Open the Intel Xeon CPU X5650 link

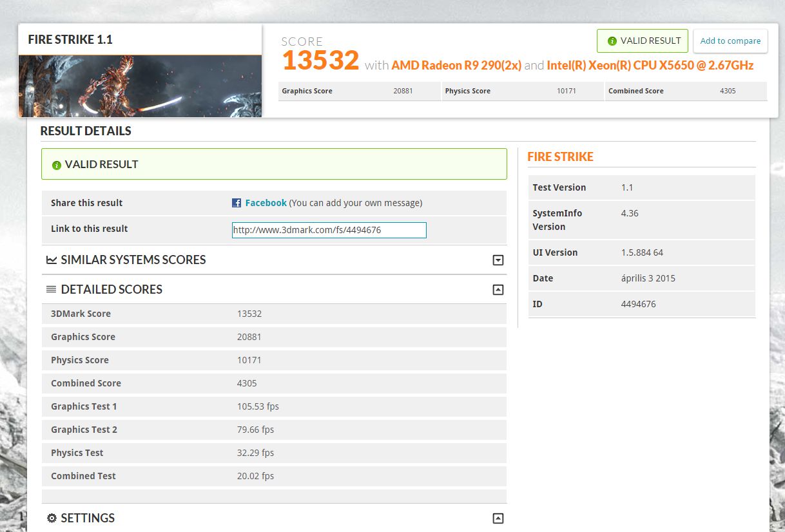(650, 65)
